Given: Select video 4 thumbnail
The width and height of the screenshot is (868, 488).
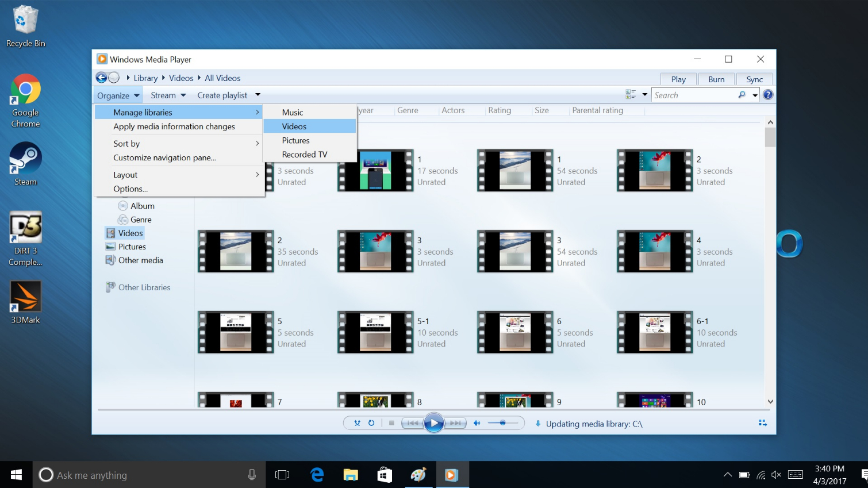Looking at the screenshot, I should (x=655, y=251).
